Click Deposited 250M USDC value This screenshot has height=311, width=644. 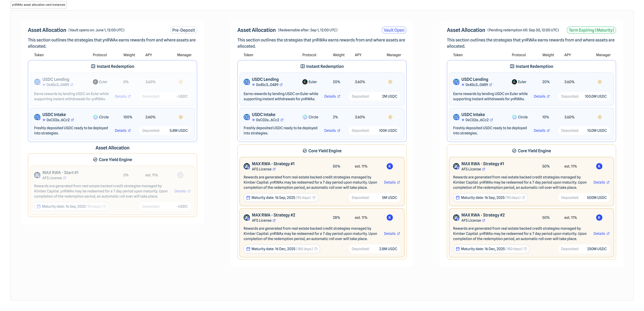597,249
